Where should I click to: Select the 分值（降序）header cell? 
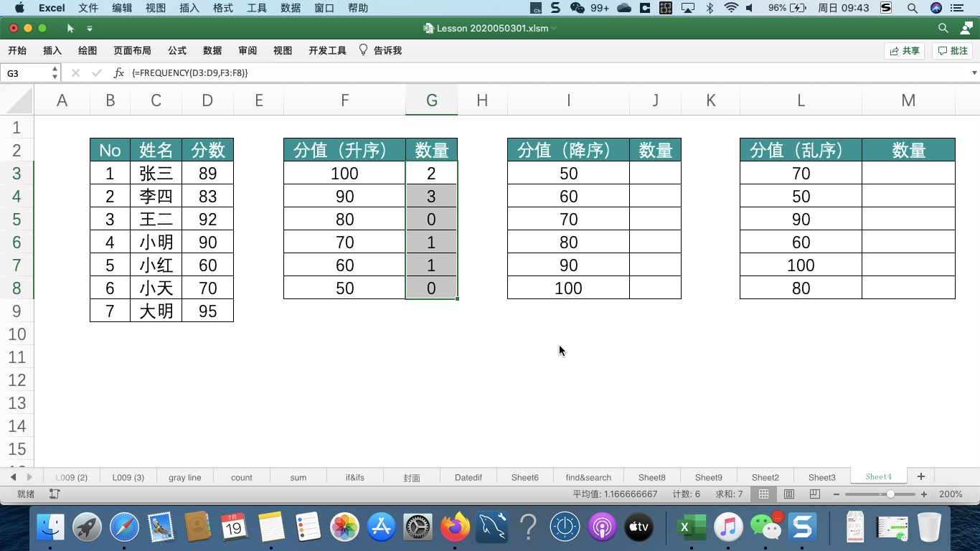point(568,150)
